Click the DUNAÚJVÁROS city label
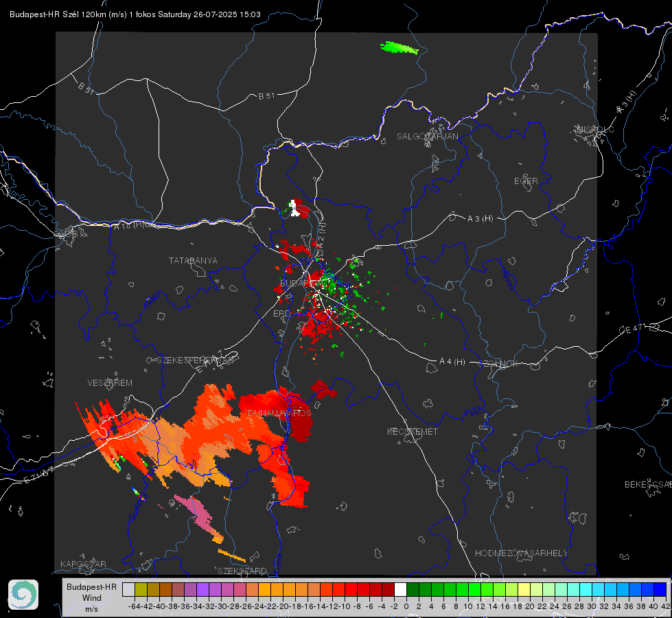672x618 pixels. click(x=279, y=413)
